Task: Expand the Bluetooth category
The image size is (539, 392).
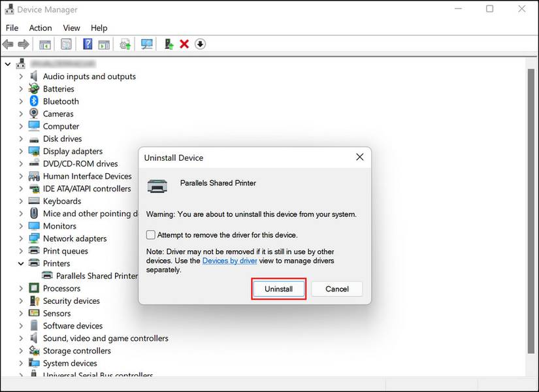Action: (20, 101)
